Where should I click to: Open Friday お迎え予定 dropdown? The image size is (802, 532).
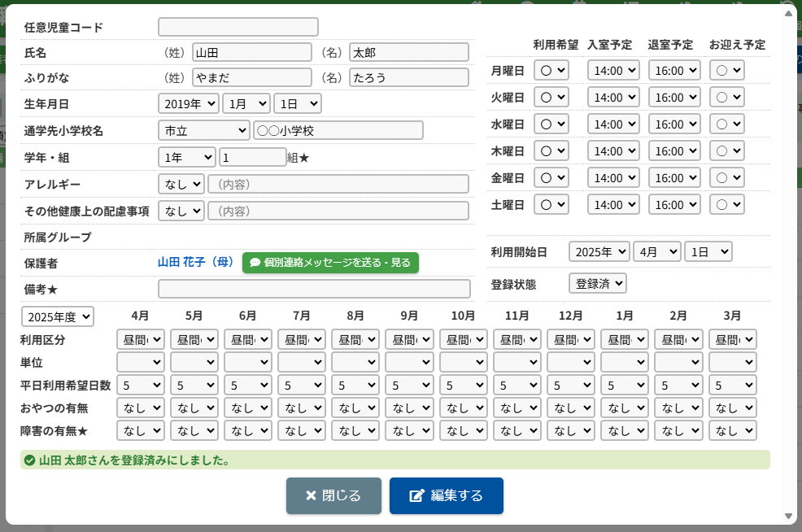(726, 177)
